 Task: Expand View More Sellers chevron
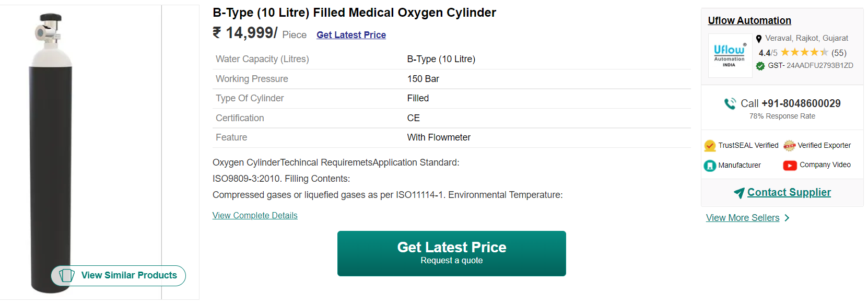[x=787, y=218]
